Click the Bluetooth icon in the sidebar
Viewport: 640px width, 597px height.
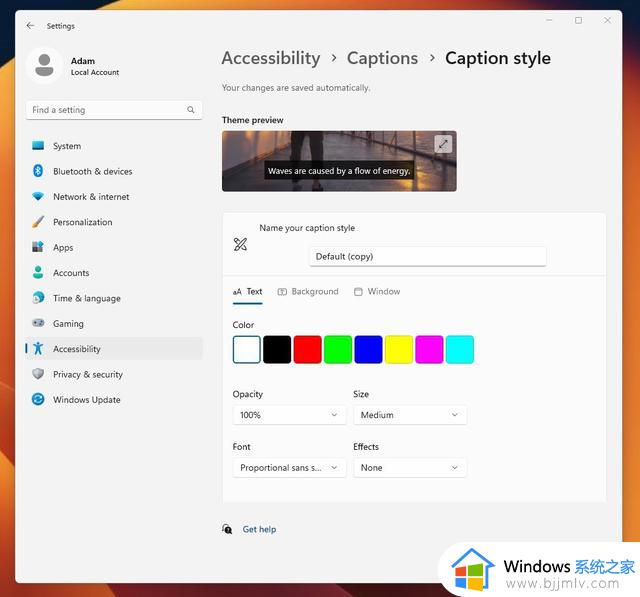[38, 171]
